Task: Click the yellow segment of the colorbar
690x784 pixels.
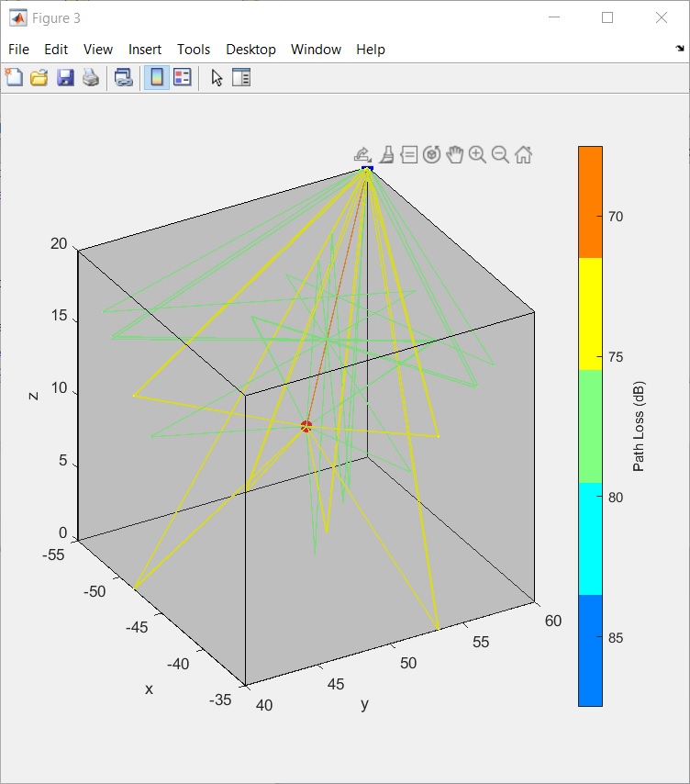Action: coord(590,313)
